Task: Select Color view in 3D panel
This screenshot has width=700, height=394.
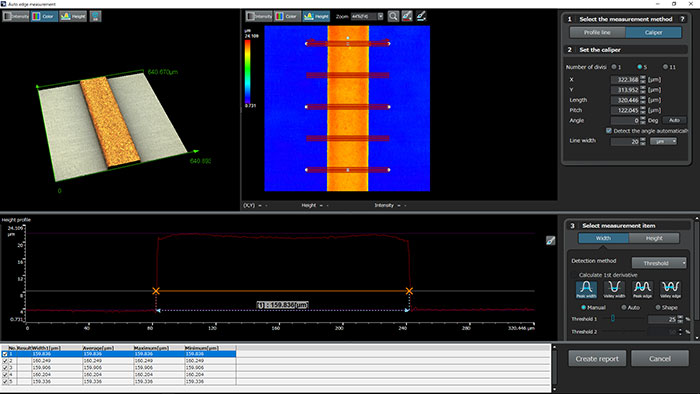Action: pyautogui.click(x=44, y=17)
